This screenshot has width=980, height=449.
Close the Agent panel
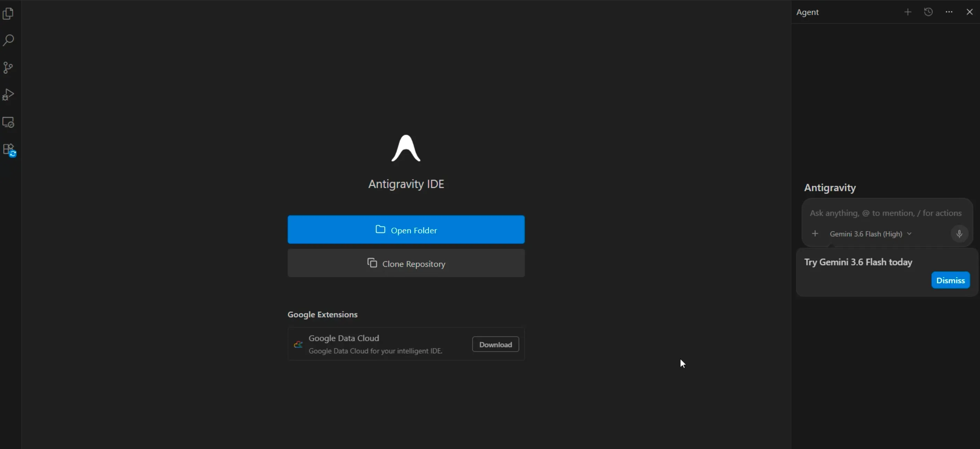[x=969, y=12]
